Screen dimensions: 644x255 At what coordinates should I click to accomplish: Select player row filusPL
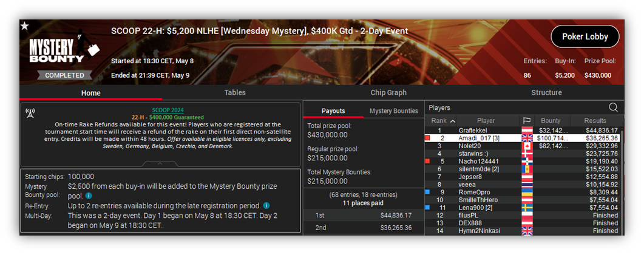pyautogui.click(x=523, y=215)
